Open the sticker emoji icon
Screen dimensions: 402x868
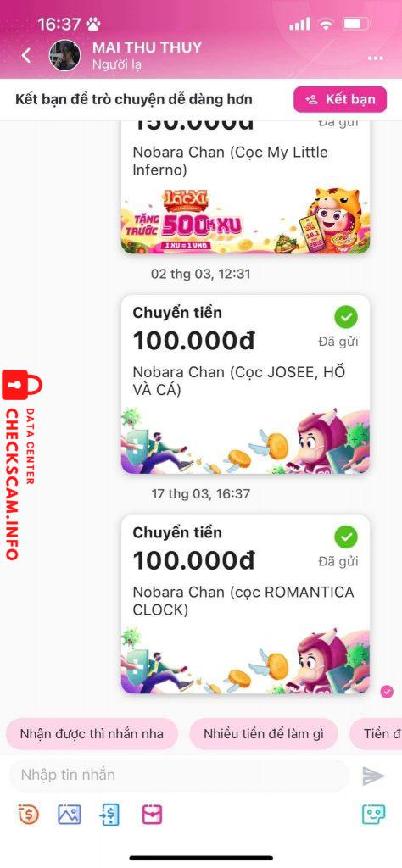[373, 814]
